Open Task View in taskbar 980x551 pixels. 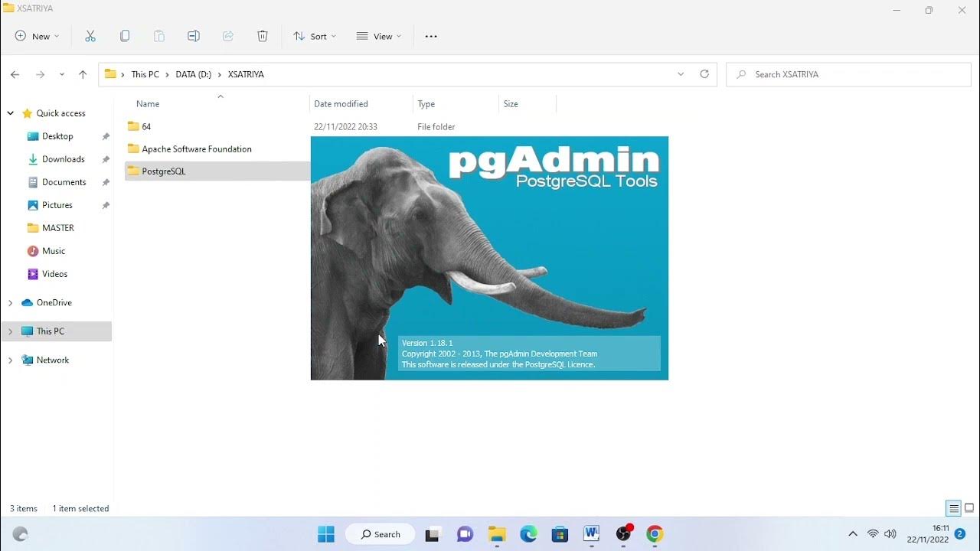click(x=433, y=534)
